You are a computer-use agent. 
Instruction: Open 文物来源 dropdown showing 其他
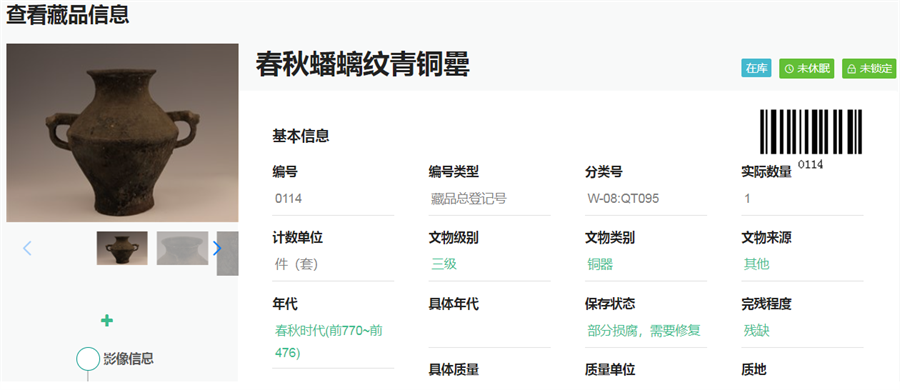pyautogui.click(x=802, y=264)
